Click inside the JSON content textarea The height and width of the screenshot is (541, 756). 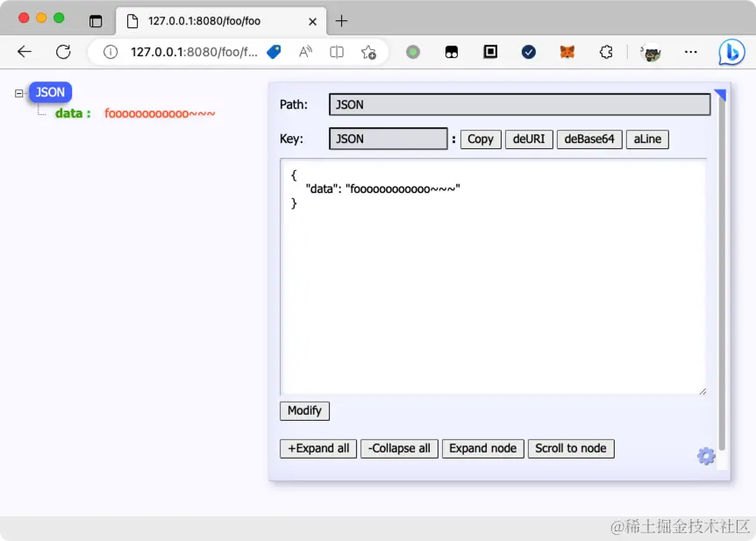click(493, 277)
